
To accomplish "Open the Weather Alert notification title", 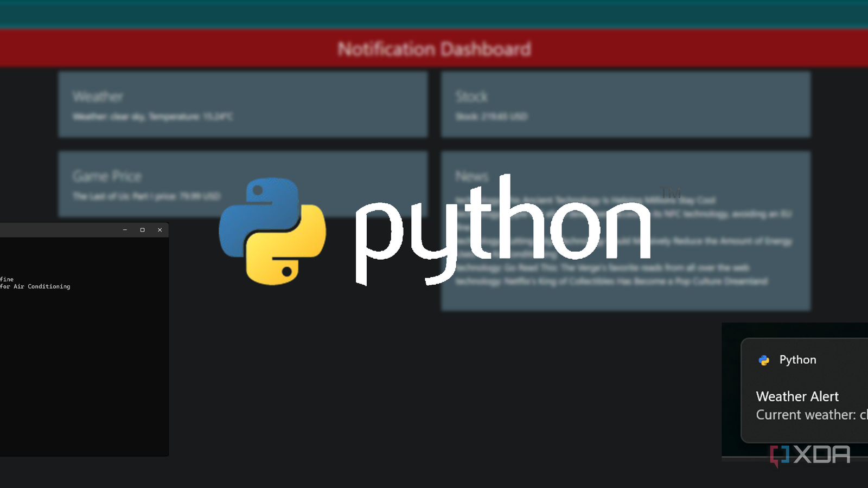I will click(x=797, y=396).
